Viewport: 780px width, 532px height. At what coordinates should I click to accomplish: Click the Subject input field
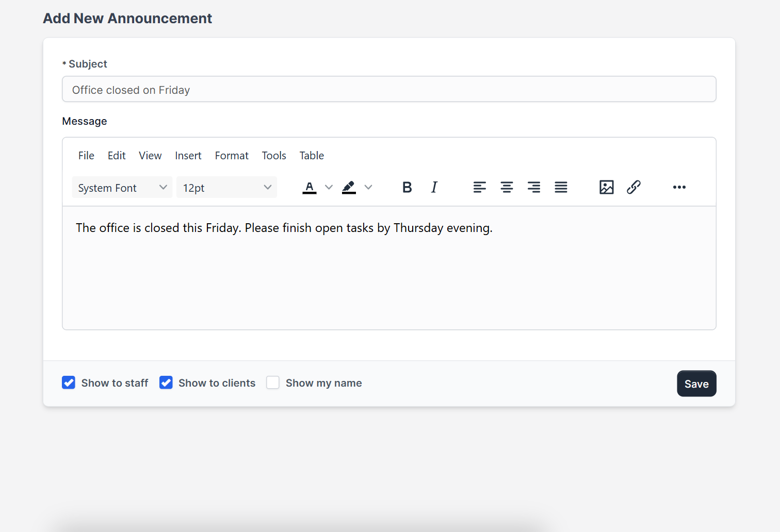(x=389, y=89)
